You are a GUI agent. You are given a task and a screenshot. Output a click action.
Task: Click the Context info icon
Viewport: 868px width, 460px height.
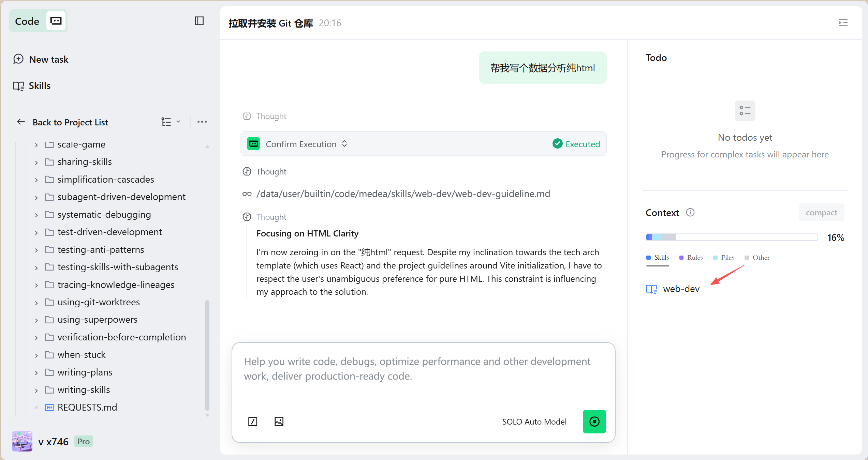click(x=690, y=213)
